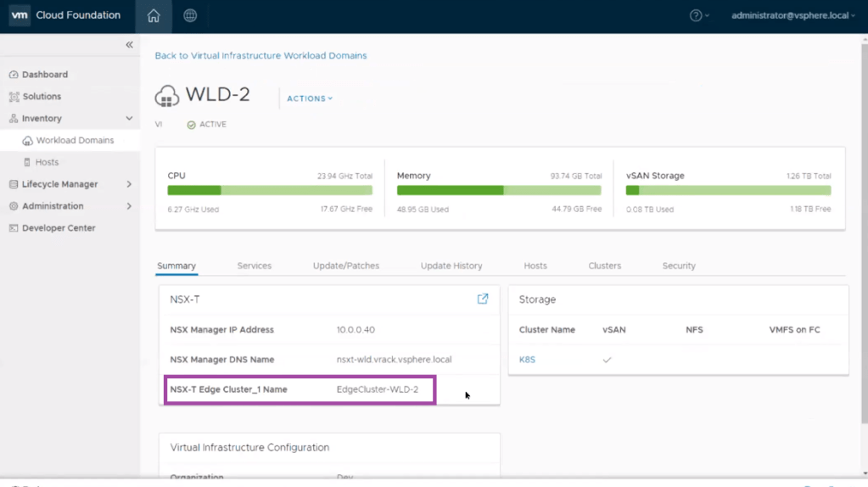
Task: Go back to Virtual Infrastructure Workload Domains
Action: [x=260, y=55]
